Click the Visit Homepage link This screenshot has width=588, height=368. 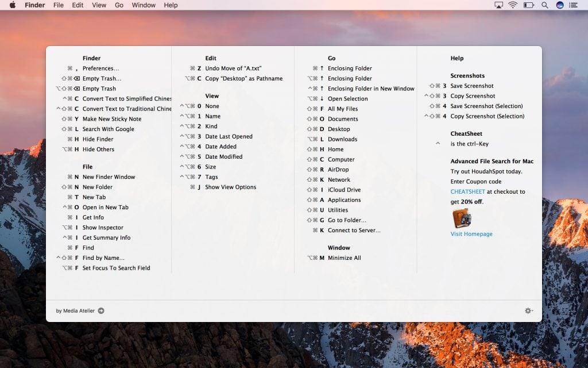(x=471, y=233)
